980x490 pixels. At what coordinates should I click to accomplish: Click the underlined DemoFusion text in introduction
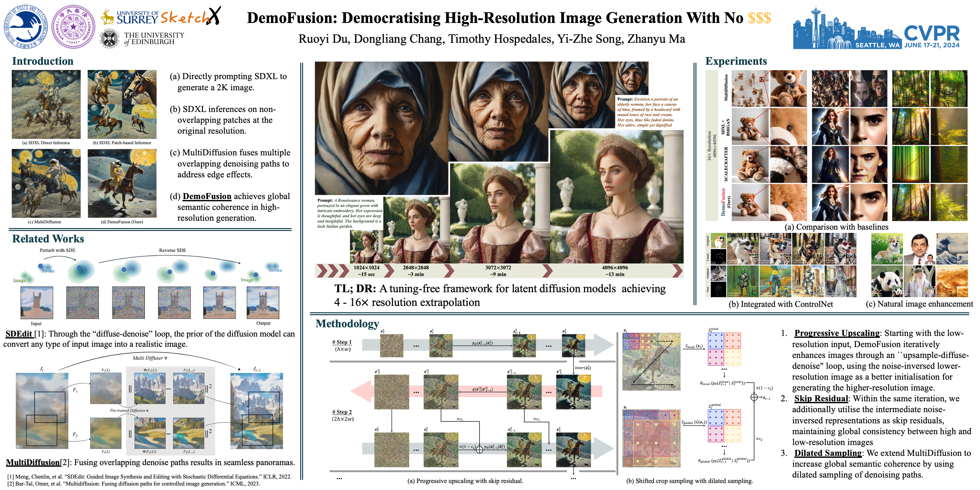click(x=207, y=196)
